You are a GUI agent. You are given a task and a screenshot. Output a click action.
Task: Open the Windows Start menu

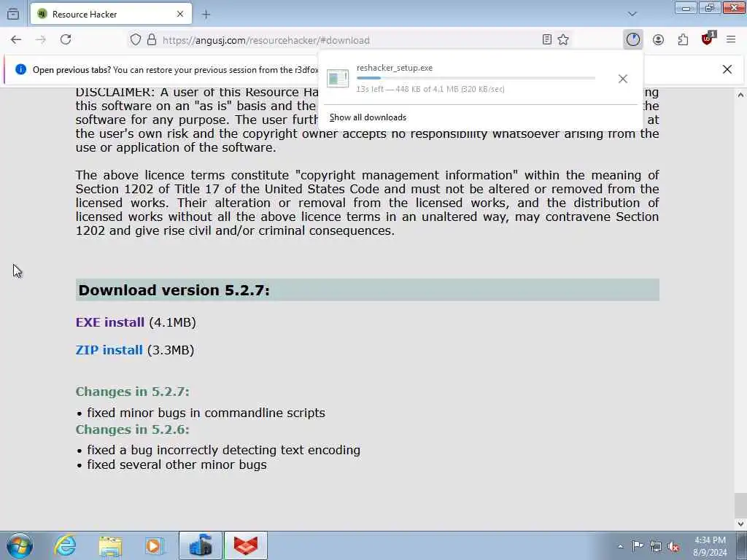point(20,545)
